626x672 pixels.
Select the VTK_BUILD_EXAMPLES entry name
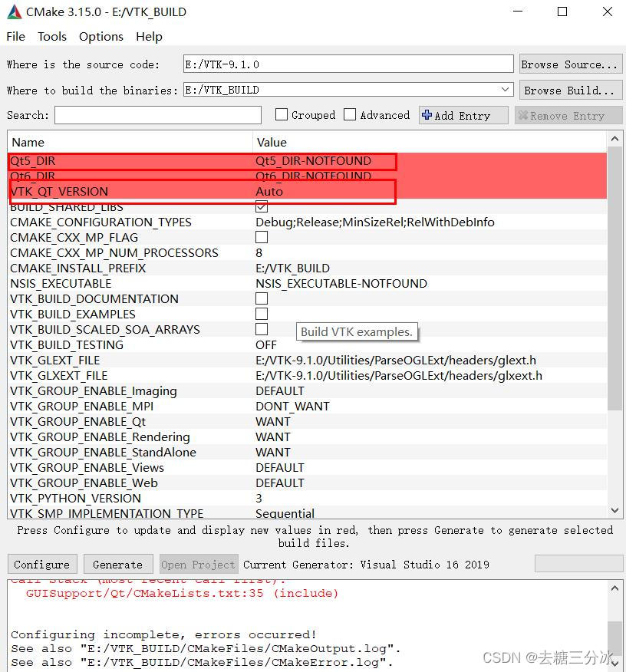(73, 315)
